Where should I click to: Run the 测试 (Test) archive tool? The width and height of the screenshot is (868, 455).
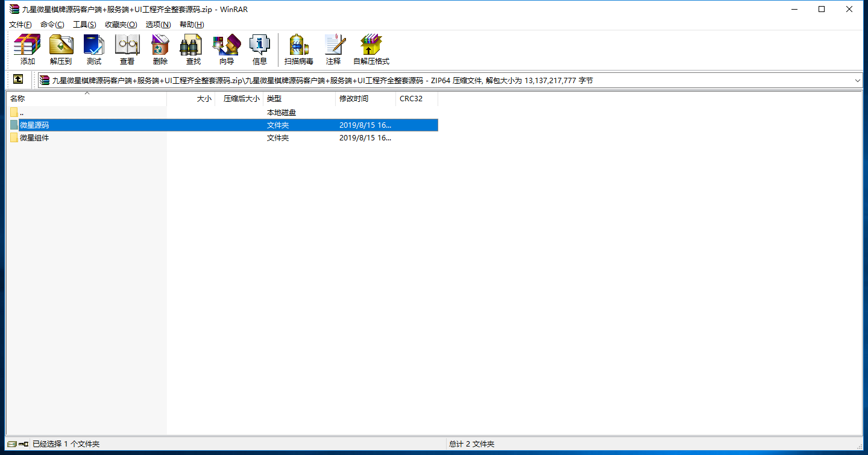point(93,49)
